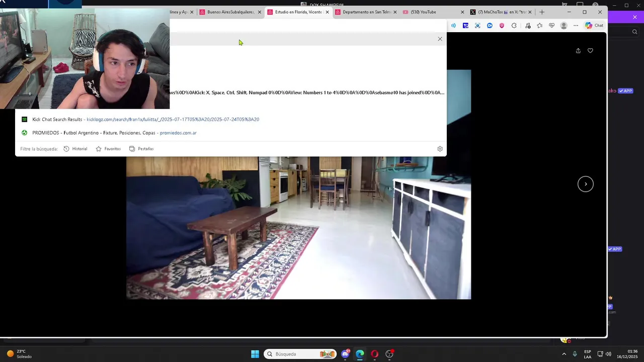Switch to the YouTube tab
The height and width of the screenshot is (362, 644).
pyautogui.click(x=434, y=12)
